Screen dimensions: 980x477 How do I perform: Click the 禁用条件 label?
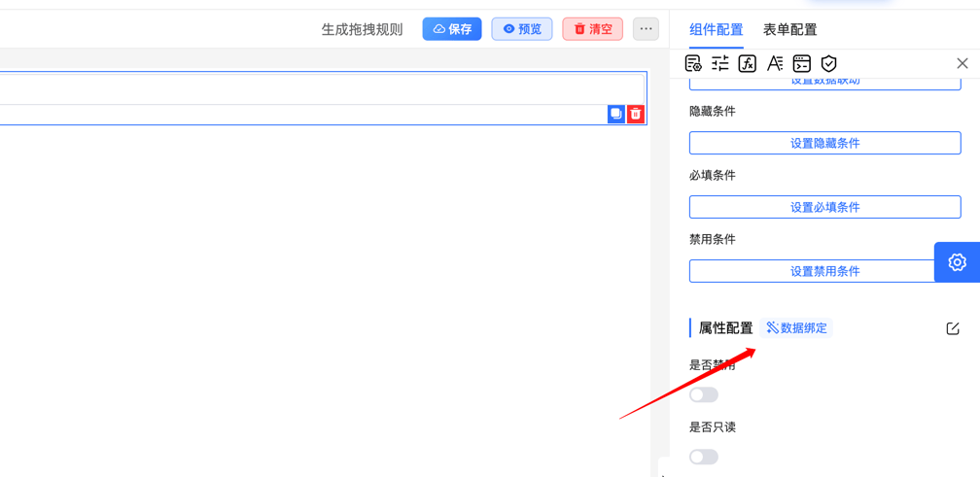(x=713, y=239)
